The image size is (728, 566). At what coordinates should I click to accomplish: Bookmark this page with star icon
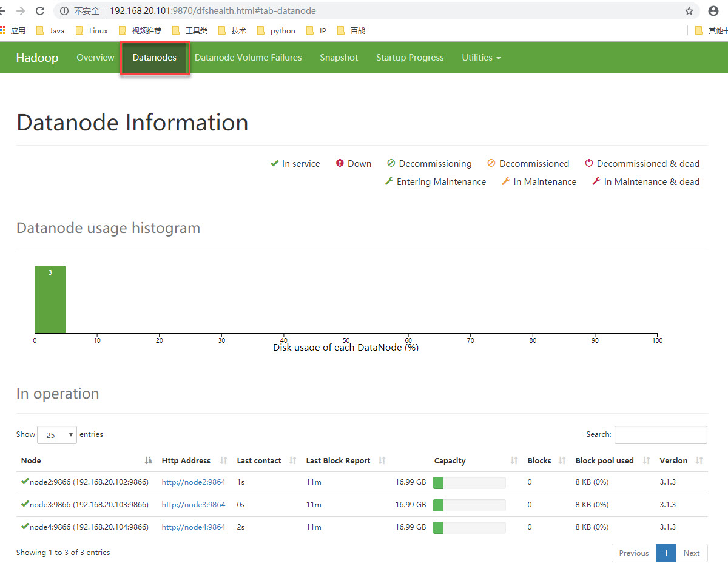click(x=689, y=11)
